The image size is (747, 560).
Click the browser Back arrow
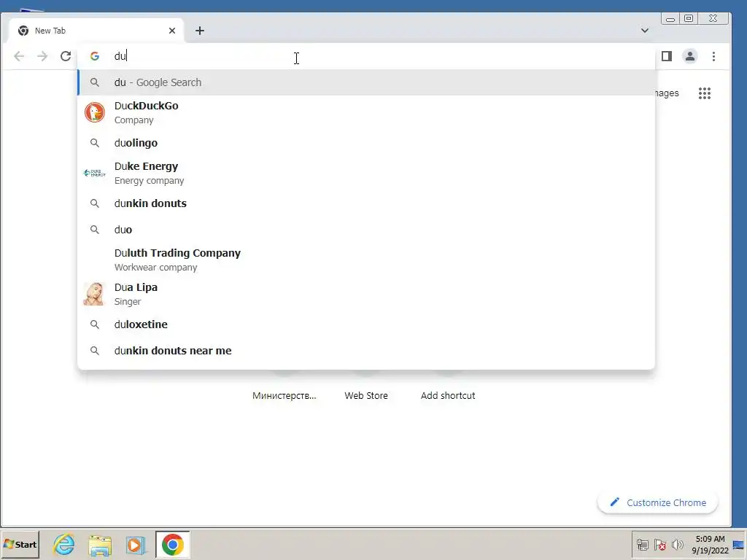point(19,56)
